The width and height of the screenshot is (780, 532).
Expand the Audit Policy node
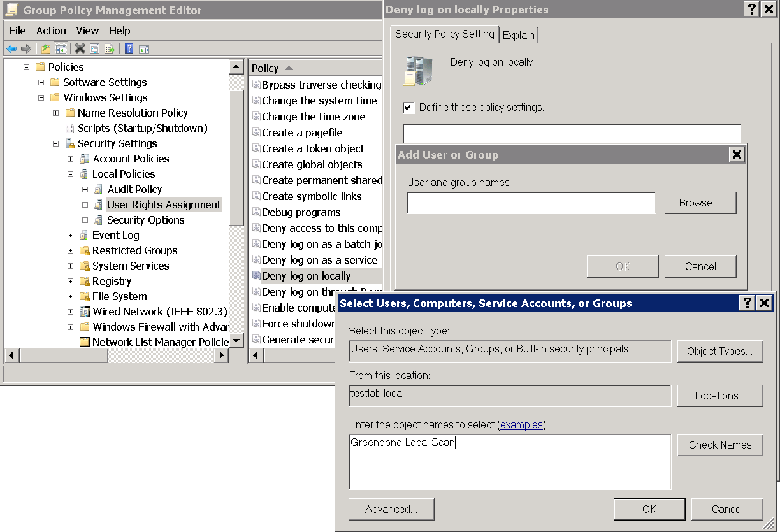point(85,189)
